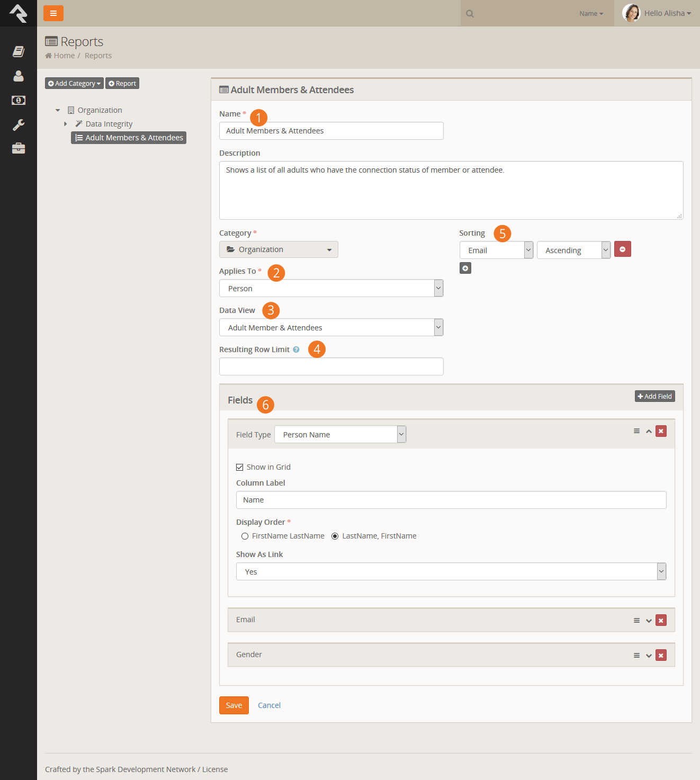Open the wrench tools sidebar icon
This screenshot has width=700, height=780.
(x=19, y=125)
